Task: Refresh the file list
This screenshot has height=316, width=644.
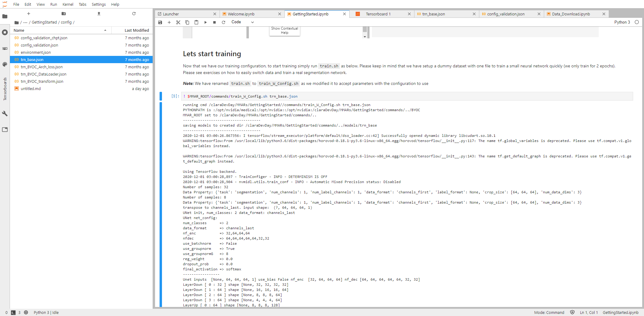Action: point(134,14)
